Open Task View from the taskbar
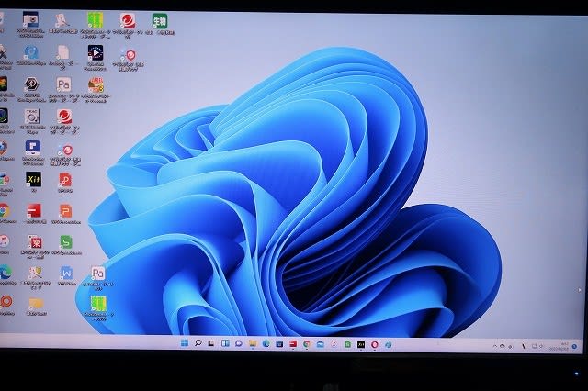This screenshot has height=391, width=588. point(211,343)
